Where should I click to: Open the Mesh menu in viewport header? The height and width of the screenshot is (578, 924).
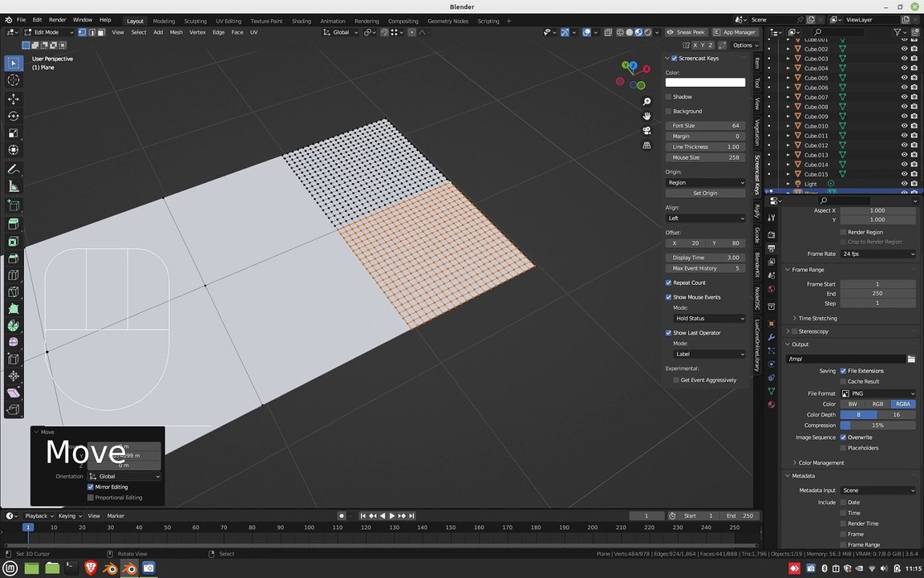pos(176,32)
